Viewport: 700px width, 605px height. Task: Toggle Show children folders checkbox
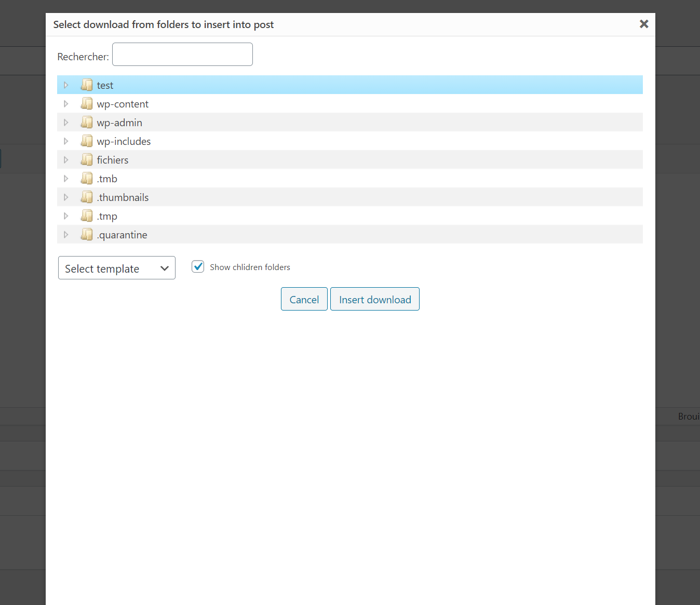click(x=198, y=266)
